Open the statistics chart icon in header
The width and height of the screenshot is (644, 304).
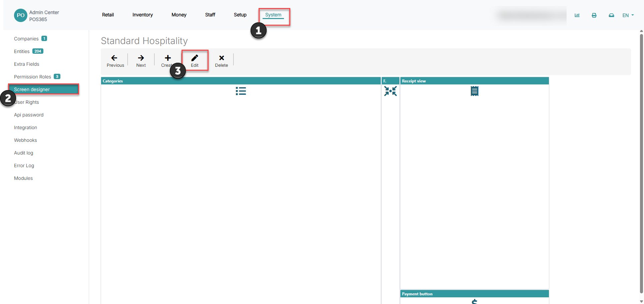(577, 15)
